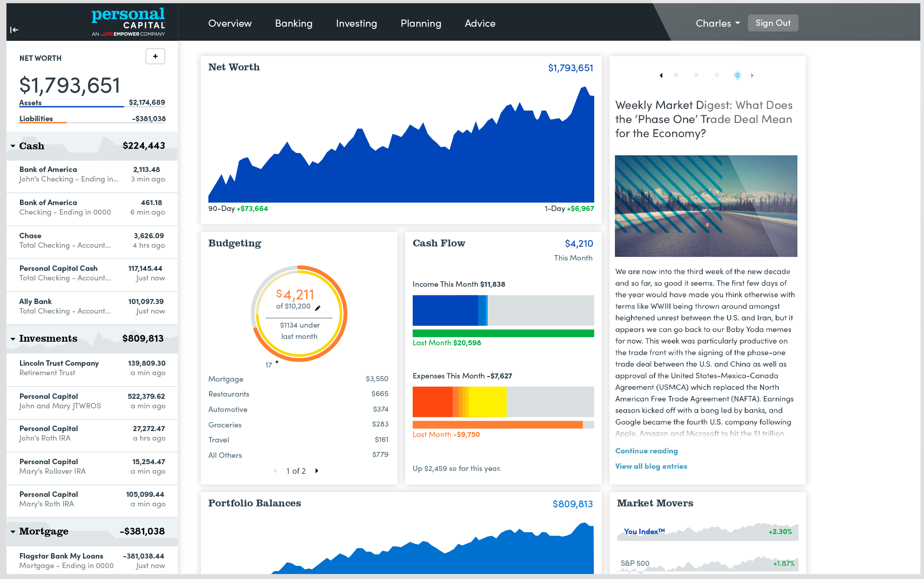Click the S&P 500 market mover row
Viewport: 924px width, 579px height.
pyautogui.click(x=708, y=563)
